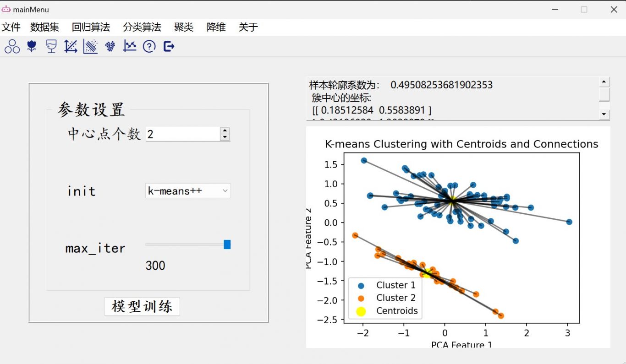626x364 pixels.
Task: Click the output text scrollbar thumb
Action: (x=604, y=94)
